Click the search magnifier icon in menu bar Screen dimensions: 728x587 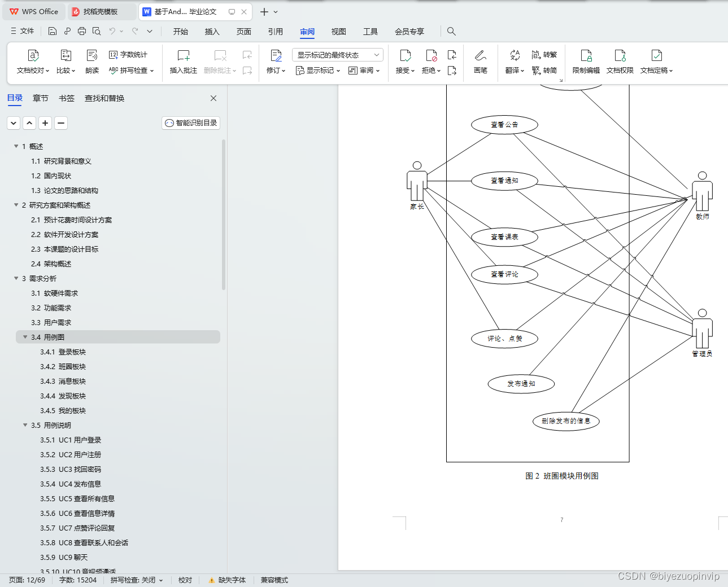coord(451,31)
